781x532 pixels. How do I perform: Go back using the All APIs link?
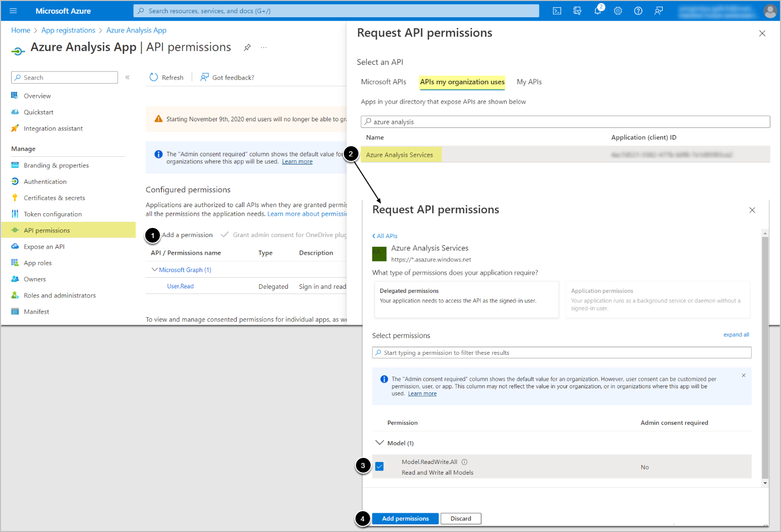click(x=385, y=236)
